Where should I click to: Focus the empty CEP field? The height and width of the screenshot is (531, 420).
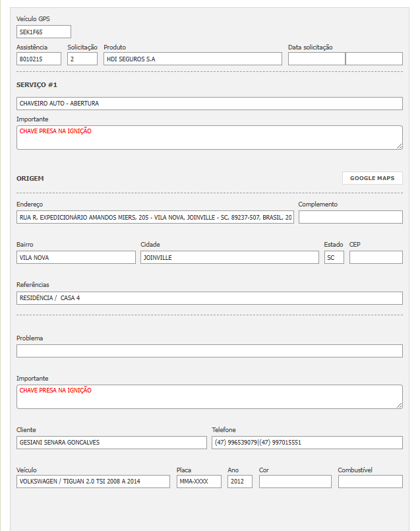pos(375,257)
